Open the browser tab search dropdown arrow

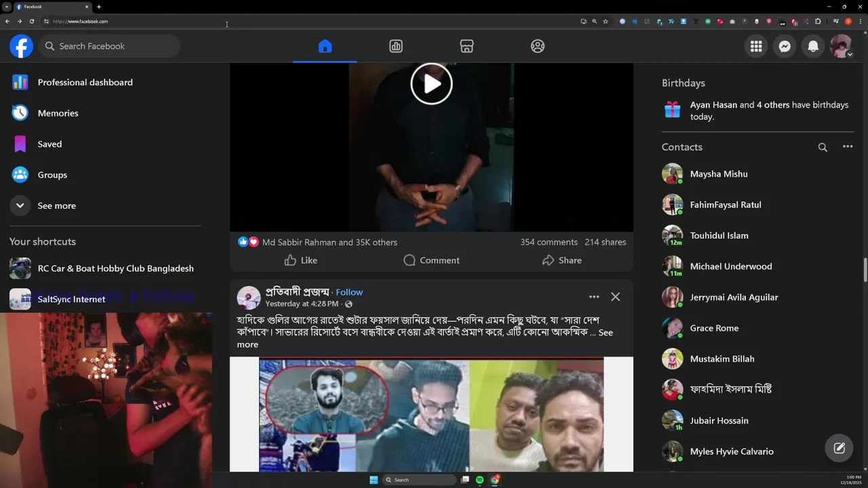tap(6, 7)
